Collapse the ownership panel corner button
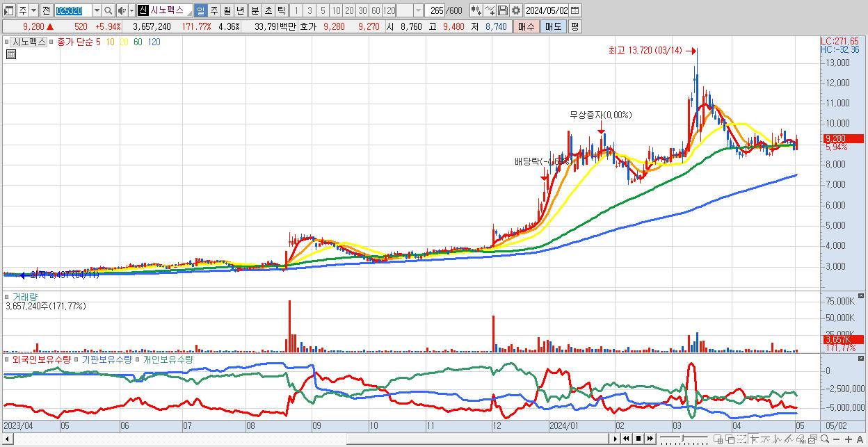The image size is (868, 447). pyautogui.click(x=862, y=359)
